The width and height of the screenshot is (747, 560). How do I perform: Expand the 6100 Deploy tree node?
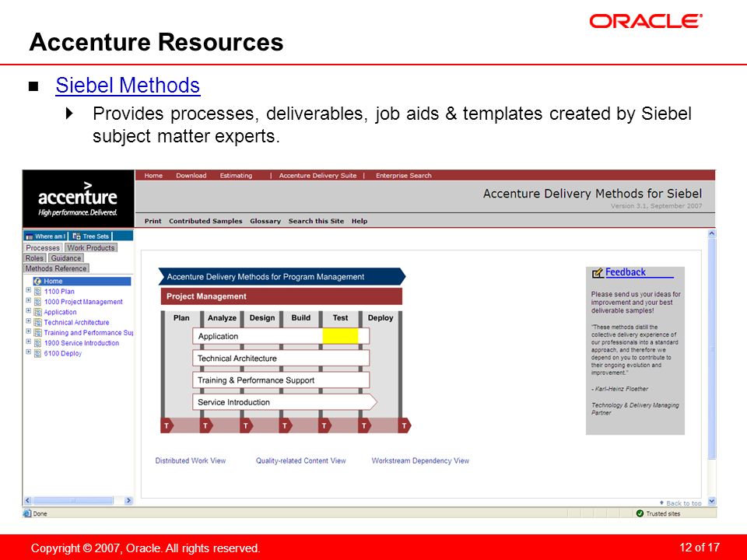coord(29,352)
